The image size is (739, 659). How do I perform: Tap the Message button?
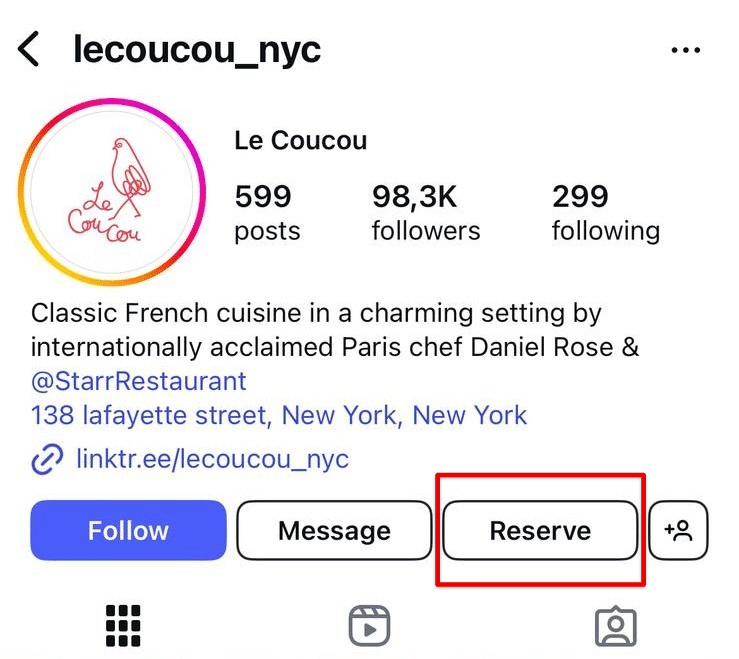[334, 530]
